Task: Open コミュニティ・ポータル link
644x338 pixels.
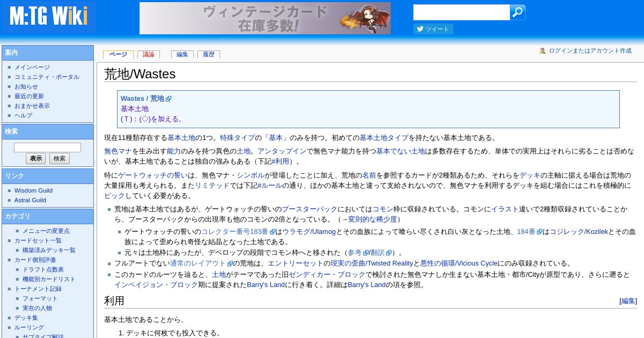Action: (47, 77)
